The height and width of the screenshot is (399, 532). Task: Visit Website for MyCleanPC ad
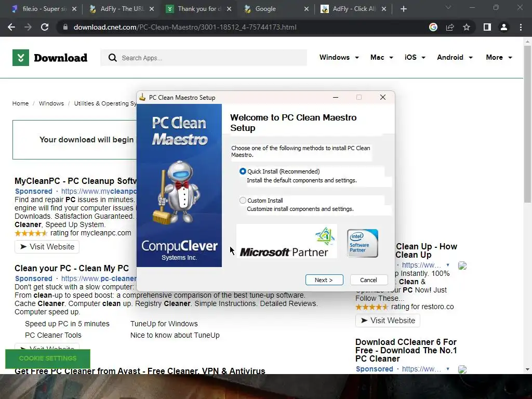coord(47,247)
